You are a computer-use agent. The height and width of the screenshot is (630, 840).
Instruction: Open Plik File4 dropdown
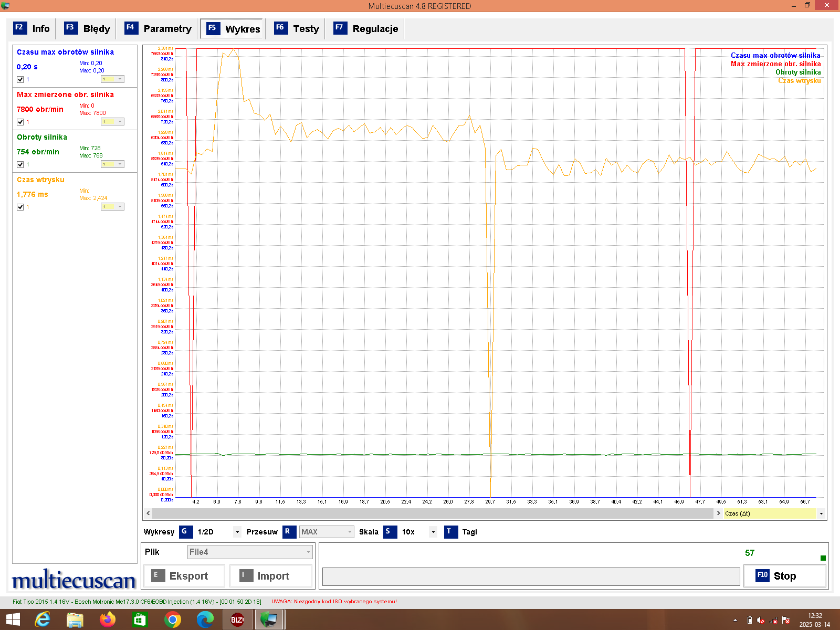[x=250, y=552]
